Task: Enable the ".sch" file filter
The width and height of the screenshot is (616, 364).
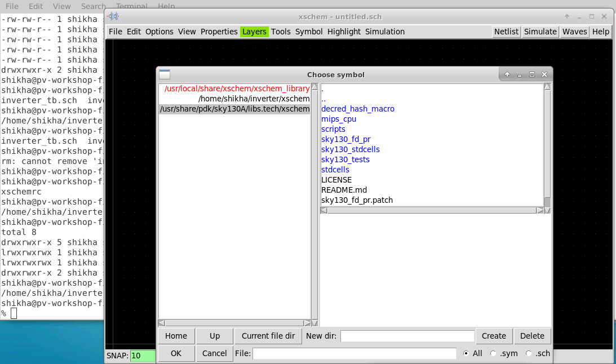Action: click(528, 353)
